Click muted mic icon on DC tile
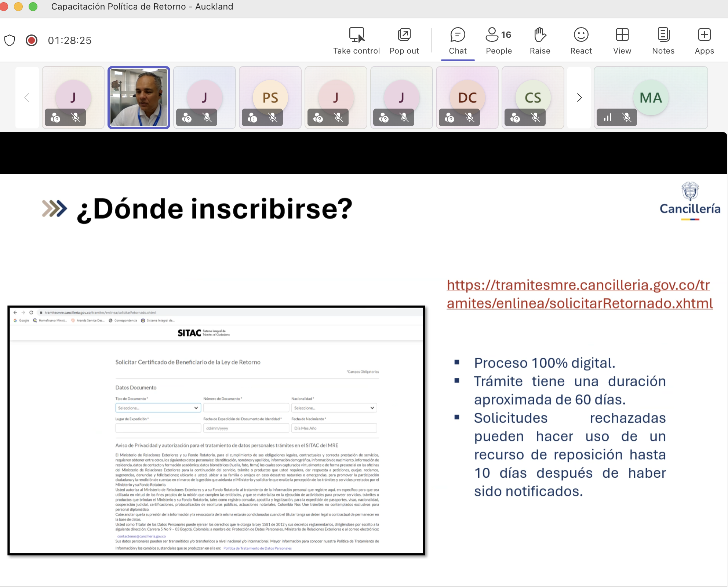Image resolution: width=728 pixels, height=587 pixels. pos(470,118)
